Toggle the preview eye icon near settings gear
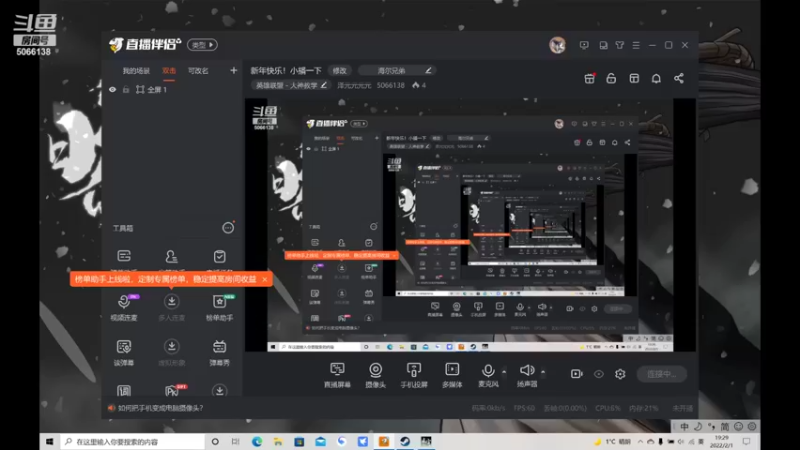The height and width of the screenshot is (450, 800). [x=598, y=374]
